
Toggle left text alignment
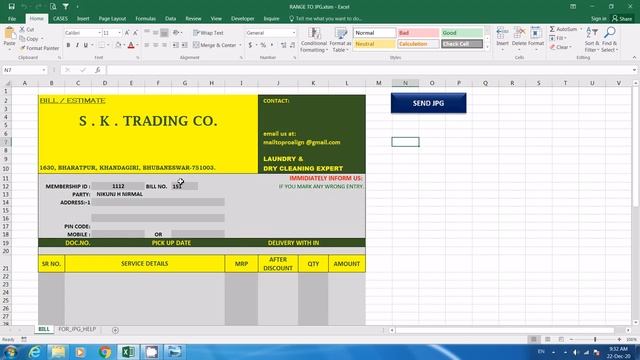point(147,45)
